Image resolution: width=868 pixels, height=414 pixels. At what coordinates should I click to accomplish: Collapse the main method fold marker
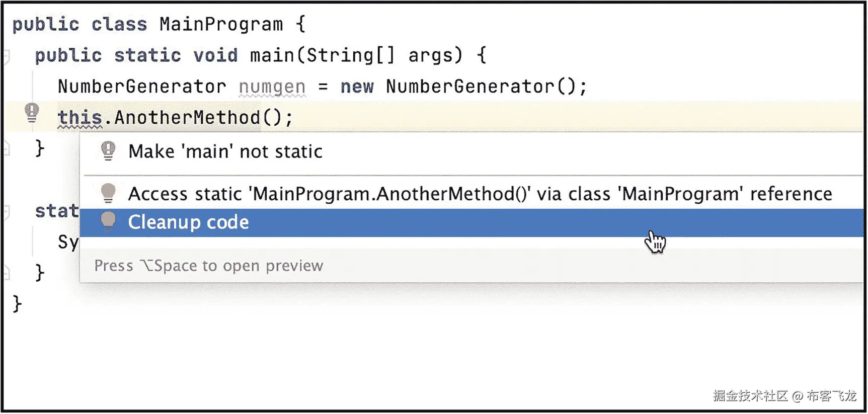pos(6,56)
